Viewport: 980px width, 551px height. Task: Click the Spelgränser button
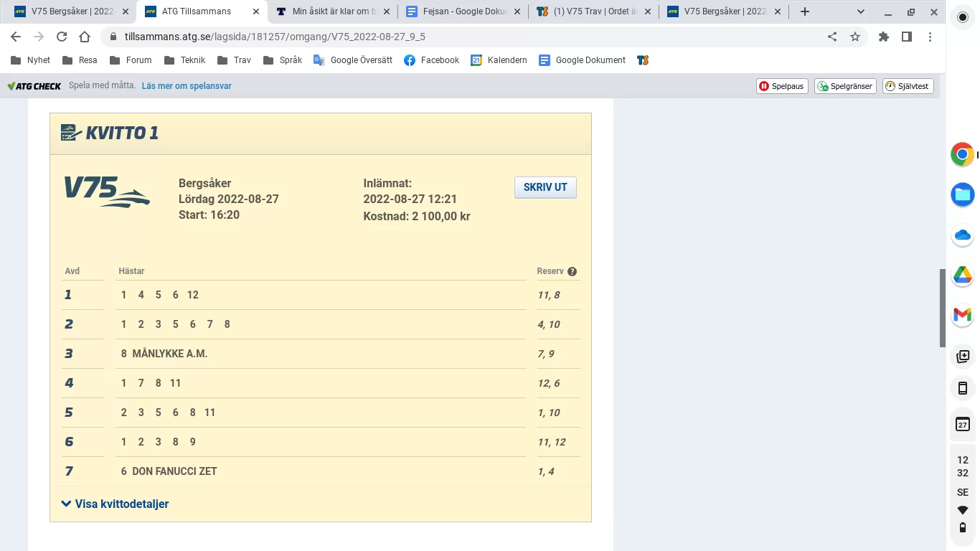(x=844, y=85)
